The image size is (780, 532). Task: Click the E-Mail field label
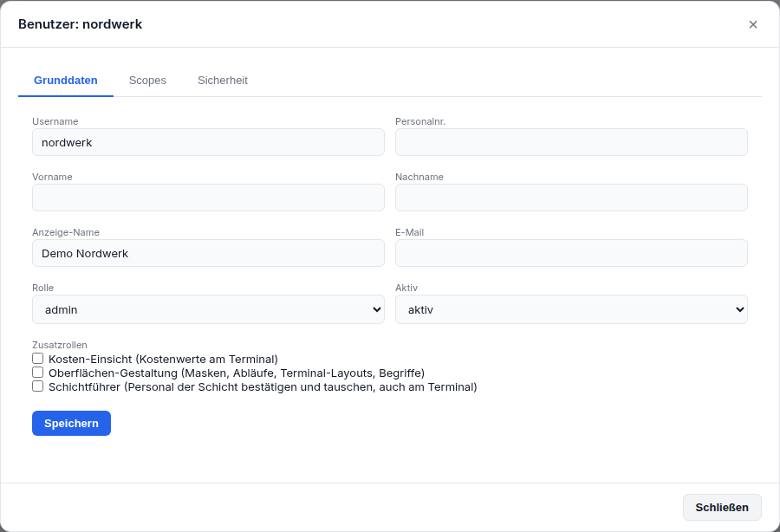tap(409, 232)
